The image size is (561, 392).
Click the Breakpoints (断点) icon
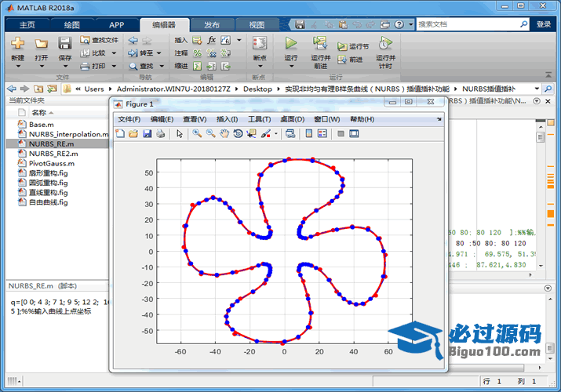[x=260, y=44]
